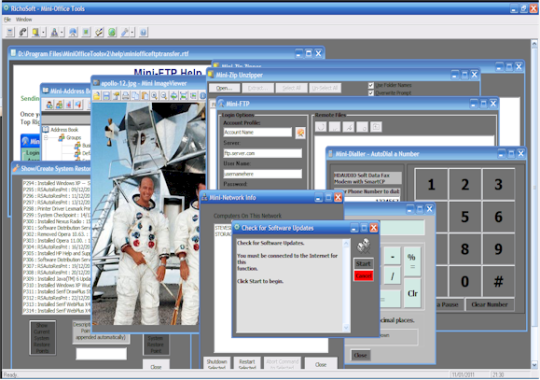Save image in Mini ImageViewer toolbar
Image resolution: width=540 pixels, height=380 pixels.
[x=106, y=96]
